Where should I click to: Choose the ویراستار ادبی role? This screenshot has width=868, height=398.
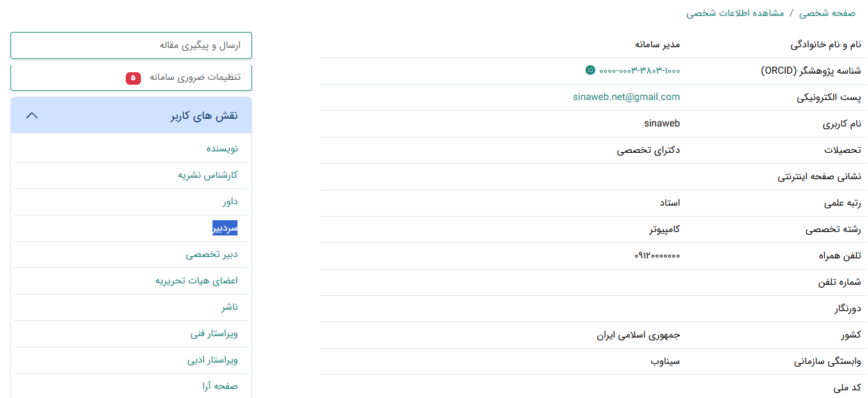click(212, 360)
